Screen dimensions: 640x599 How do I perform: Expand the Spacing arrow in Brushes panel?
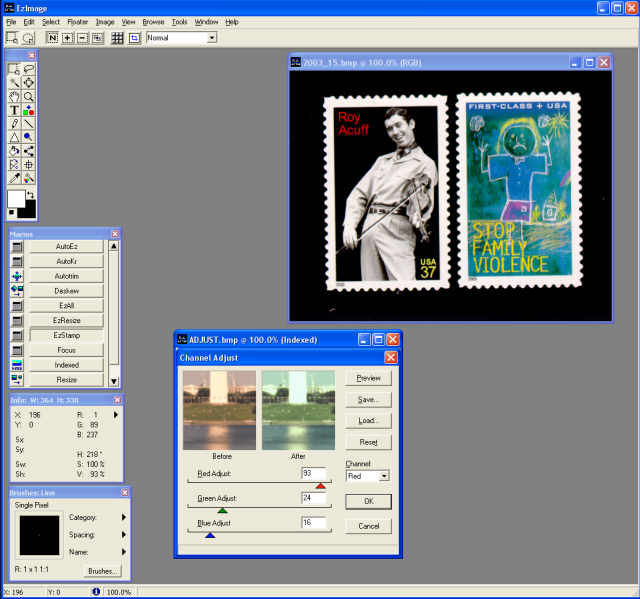(x=124, y=535)
